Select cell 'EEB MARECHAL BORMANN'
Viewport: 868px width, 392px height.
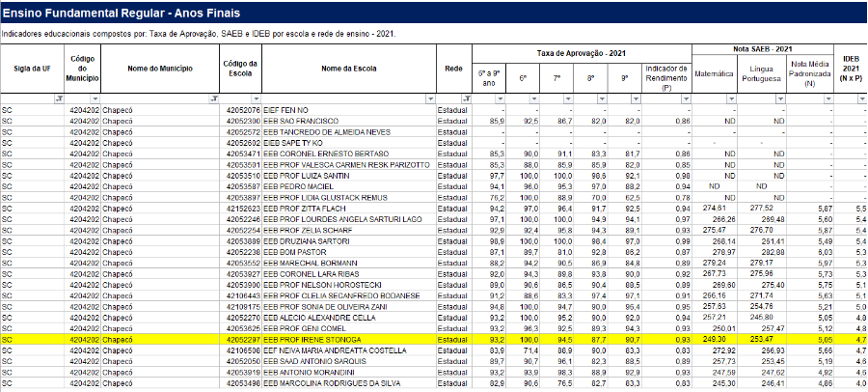coord(349,263)
